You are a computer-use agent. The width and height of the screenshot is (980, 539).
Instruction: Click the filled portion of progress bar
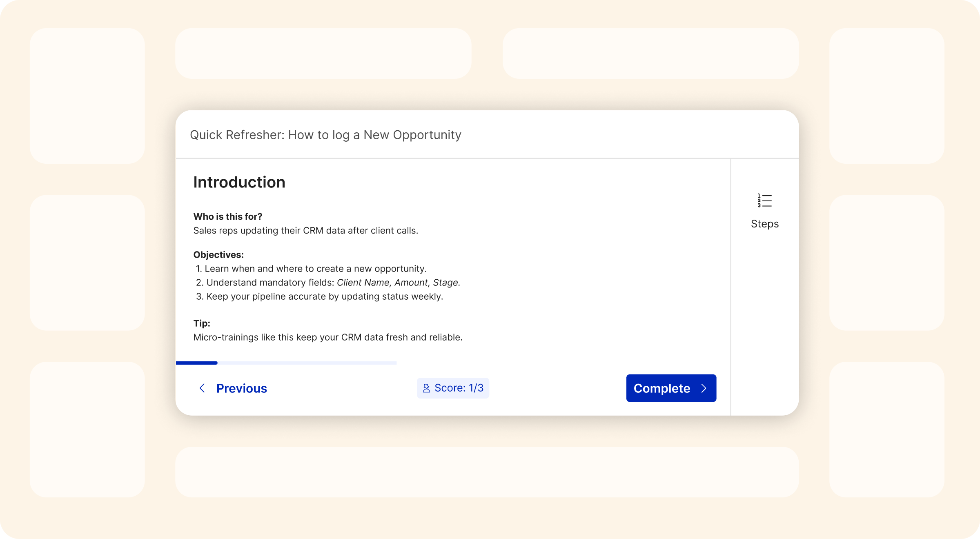[x=197, y=363]
